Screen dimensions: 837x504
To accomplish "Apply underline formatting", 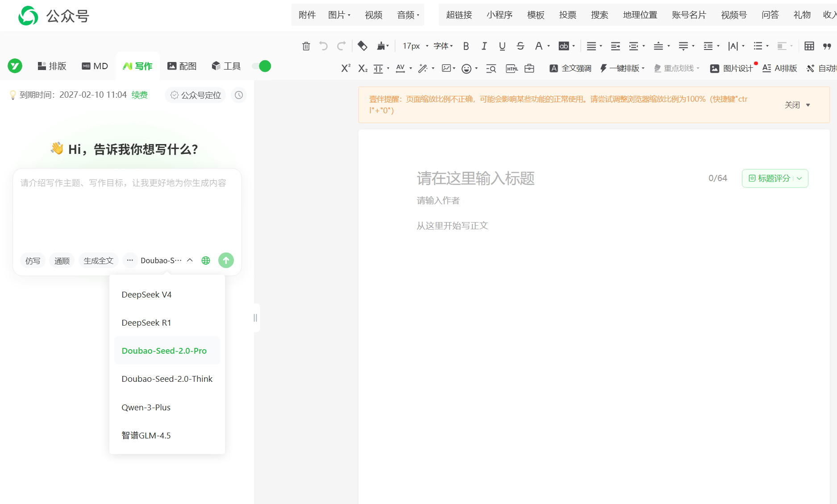I will (502, 46).
